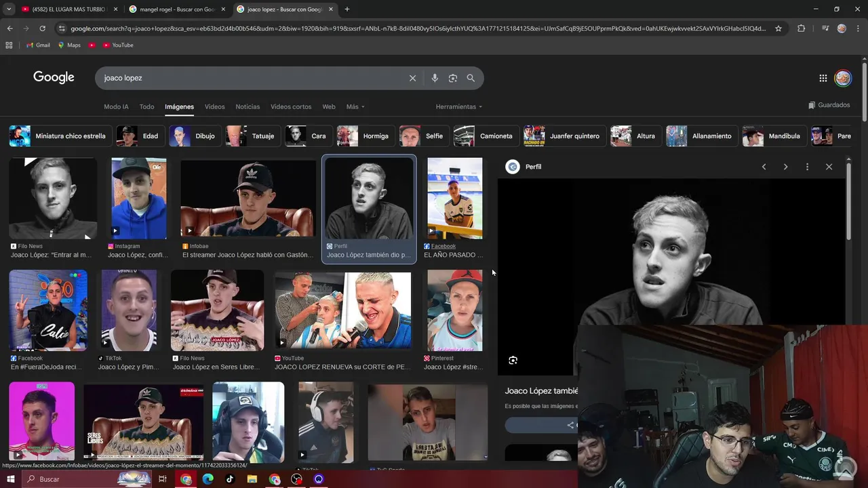The height and width of the screenshot is (488, 868).
Task: Focus the Chrome address bar URL
Action: (x=417, y=28)
